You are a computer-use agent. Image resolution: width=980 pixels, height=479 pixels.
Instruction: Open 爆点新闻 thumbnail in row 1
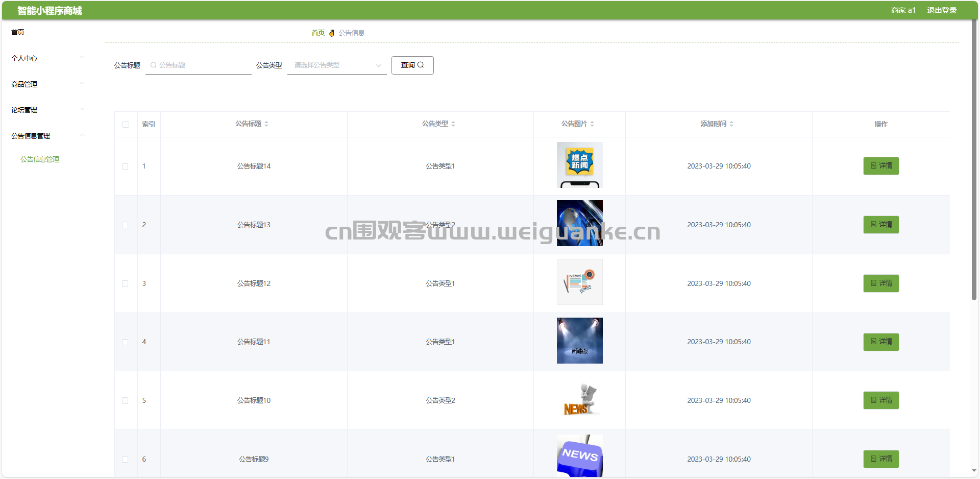tap(579, 165)
